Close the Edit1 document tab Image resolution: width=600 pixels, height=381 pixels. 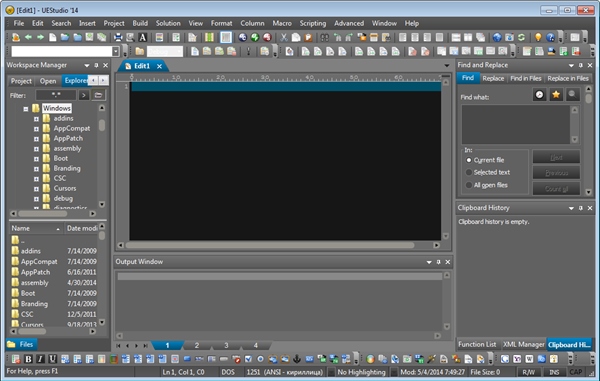click(x=159, y=66)
